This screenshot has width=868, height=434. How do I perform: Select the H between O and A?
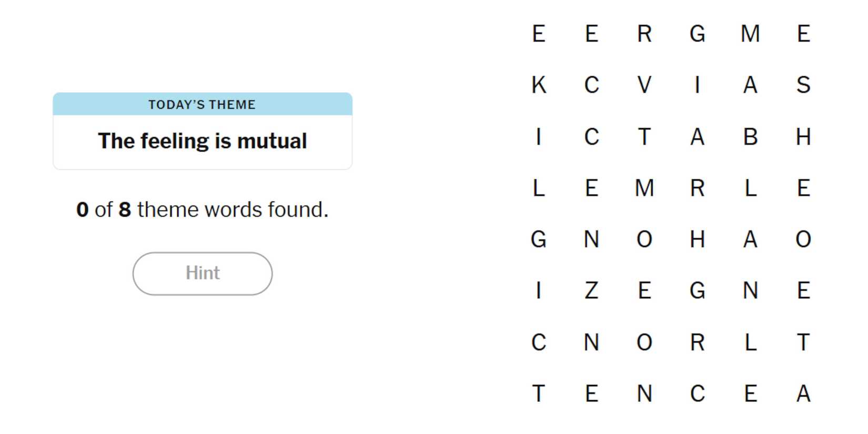[x=697, y=239]
